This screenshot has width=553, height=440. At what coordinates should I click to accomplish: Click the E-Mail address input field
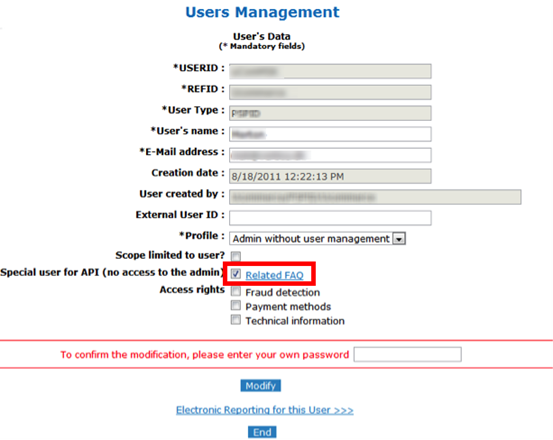pos(330,155)
